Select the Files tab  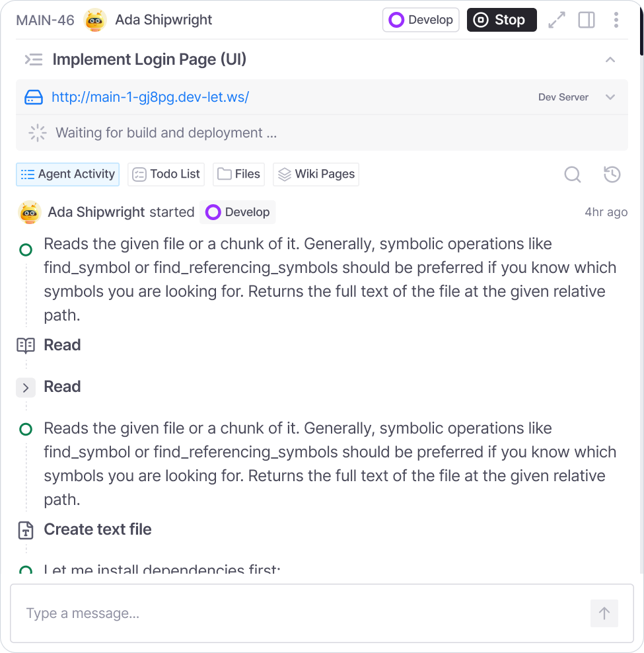click(238, 174)
